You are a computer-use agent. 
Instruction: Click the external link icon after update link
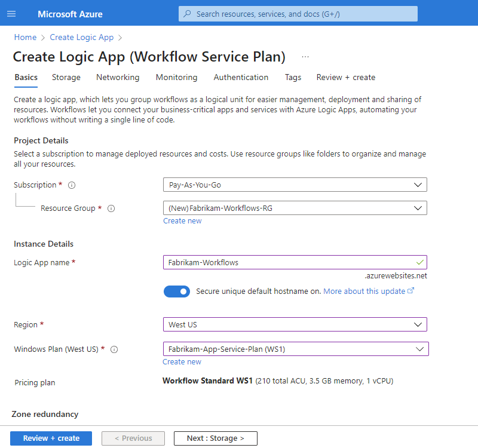click(411, 291)
